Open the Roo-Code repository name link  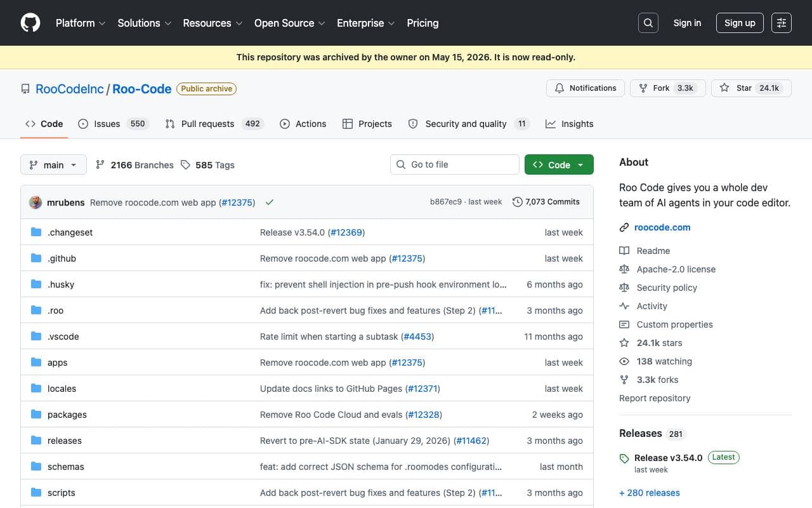pyautogui.click(x=142, y=89)
